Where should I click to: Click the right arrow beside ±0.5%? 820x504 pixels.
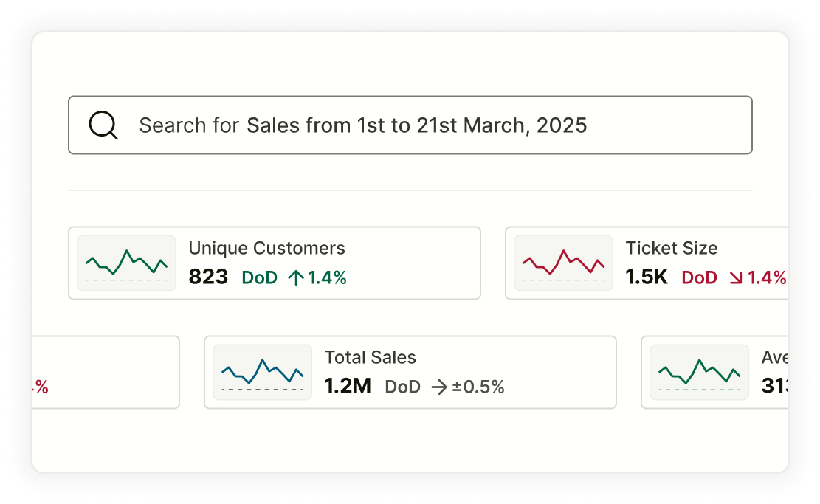pyautogui.click(x=440, y=387)
